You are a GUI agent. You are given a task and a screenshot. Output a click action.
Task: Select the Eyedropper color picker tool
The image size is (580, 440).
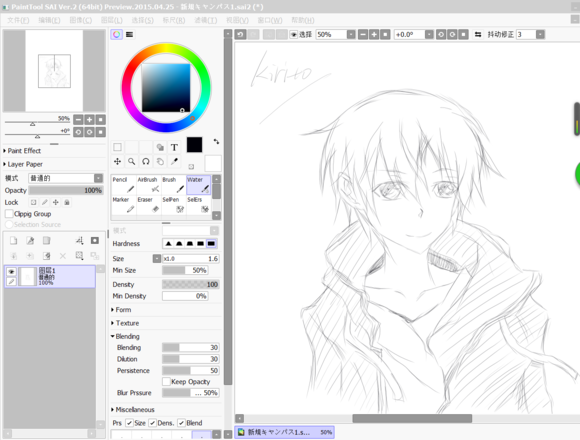coord(174,161)
